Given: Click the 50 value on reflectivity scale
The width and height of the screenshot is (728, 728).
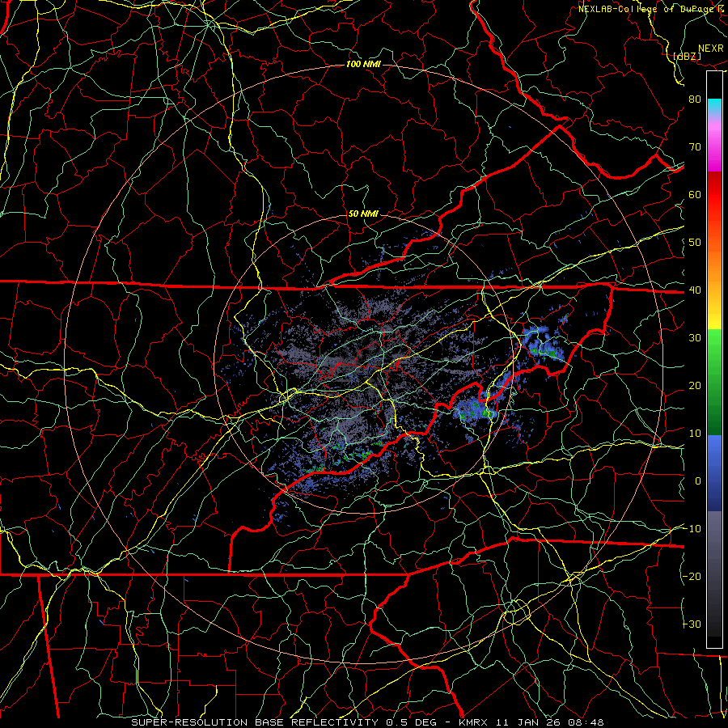Looking at the screenshot, I should (x=695, y=243).
